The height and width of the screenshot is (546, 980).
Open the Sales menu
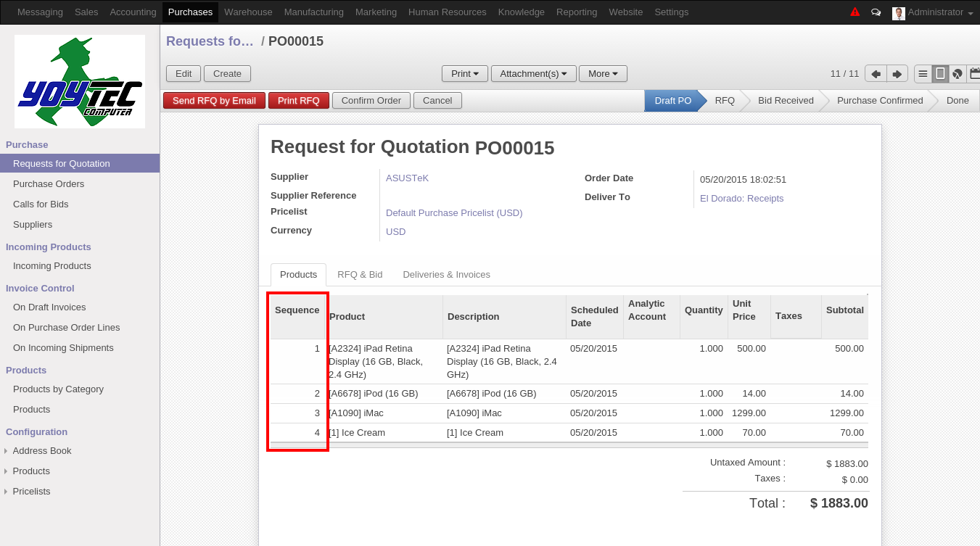click(x=86, y=12)
